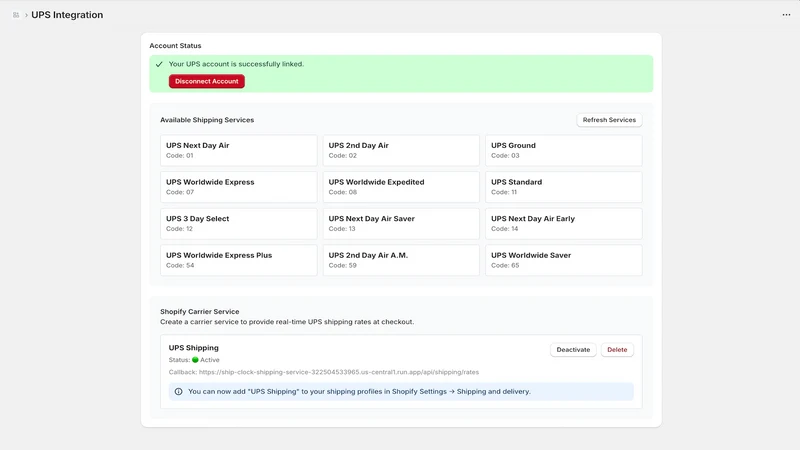
Task: Select the UPS Next Day Air card
Action: [x=239, y=151]
